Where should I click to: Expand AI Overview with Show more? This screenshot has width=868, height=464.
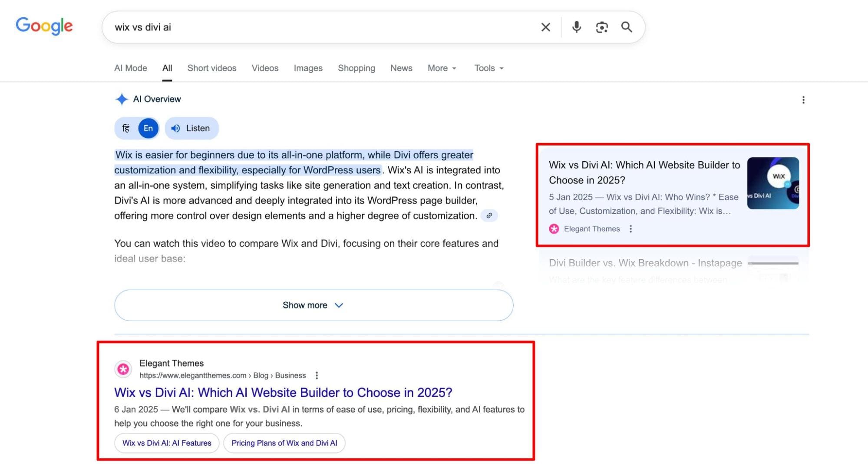point(314,305)
